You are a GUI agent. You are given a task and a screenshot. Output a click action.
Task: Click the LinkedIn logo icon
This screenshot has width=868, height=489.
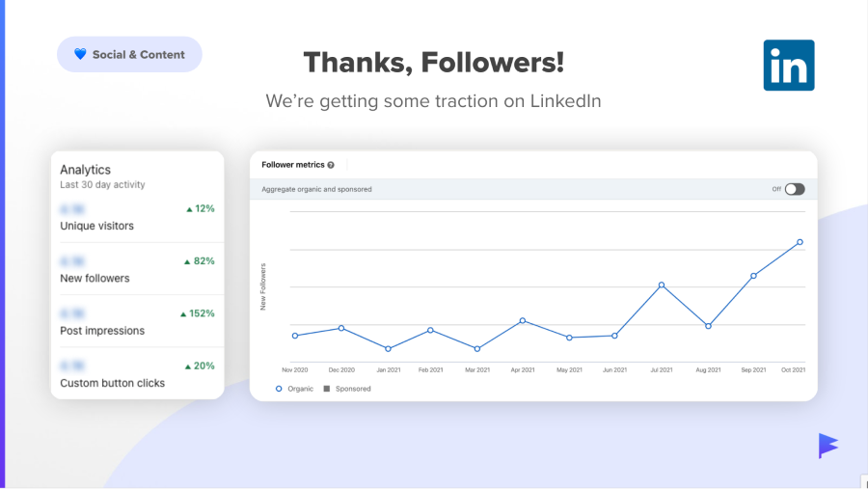(789, 66)
